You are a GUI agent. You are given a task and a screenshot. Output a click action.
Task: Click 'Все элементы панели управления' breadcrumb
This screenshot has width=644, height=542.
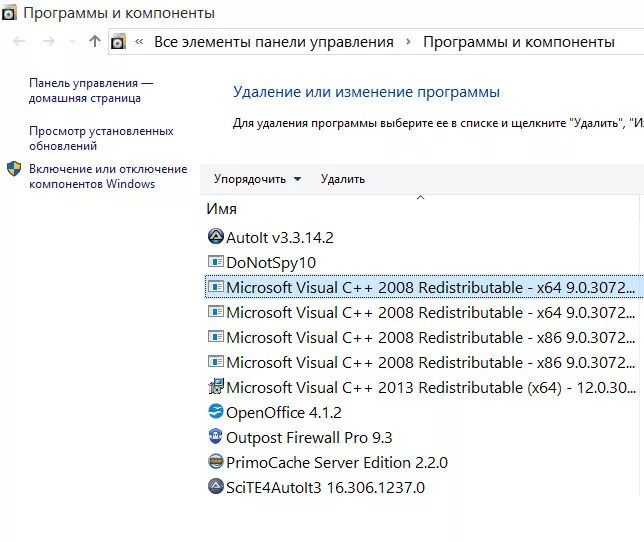[x=274, y=42]
